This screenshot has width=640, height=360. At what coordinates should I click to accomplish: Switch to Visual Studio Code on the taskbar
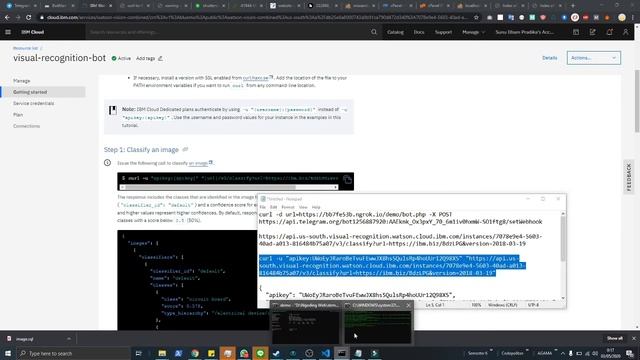point(325,353)
